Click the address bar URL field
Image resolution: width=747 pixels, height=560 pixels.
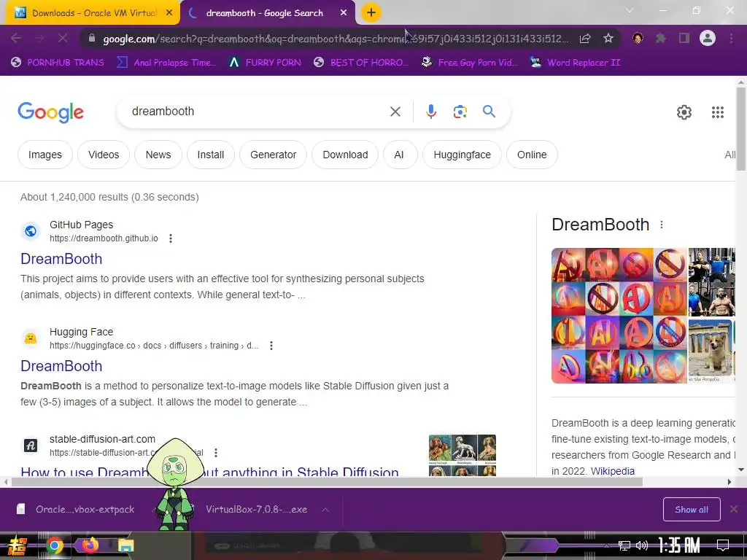click(336, 39)
